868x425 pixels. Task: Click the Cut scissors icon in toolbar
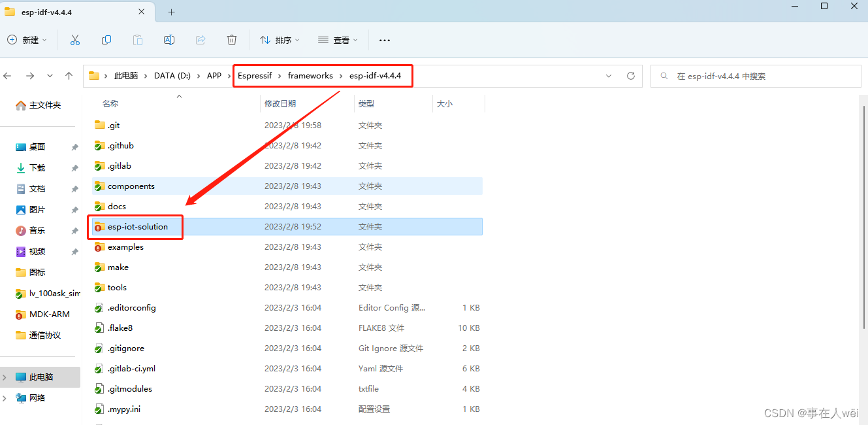coord(75,40)
